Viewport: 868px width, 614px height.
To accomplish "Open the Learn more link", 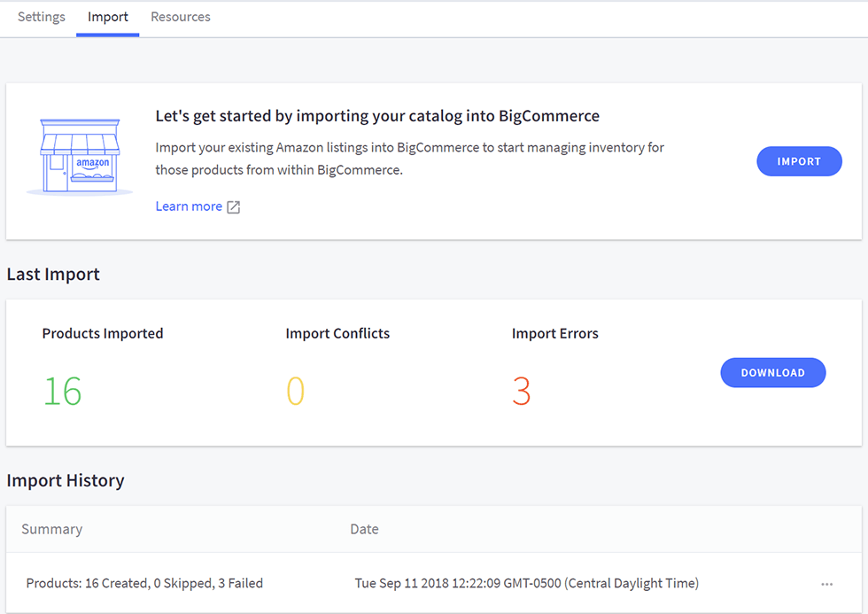I will coord(189,206).
